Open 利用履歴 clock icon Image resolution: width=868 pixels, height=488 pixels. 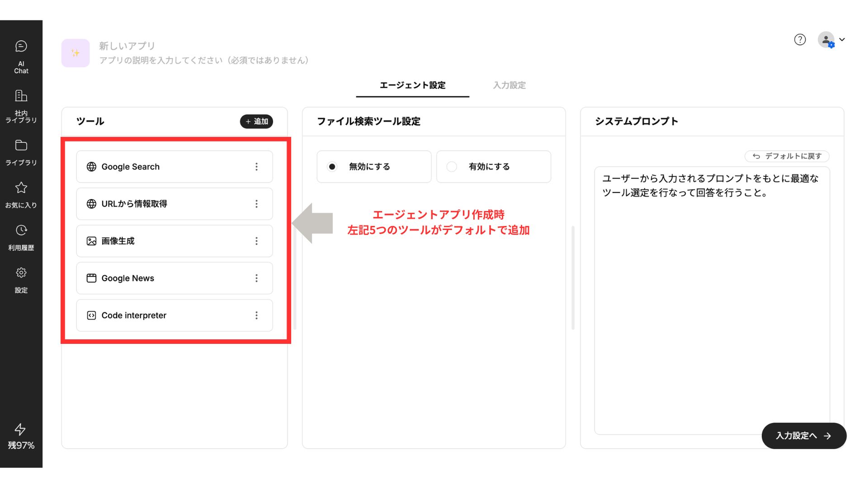[21, 230]
